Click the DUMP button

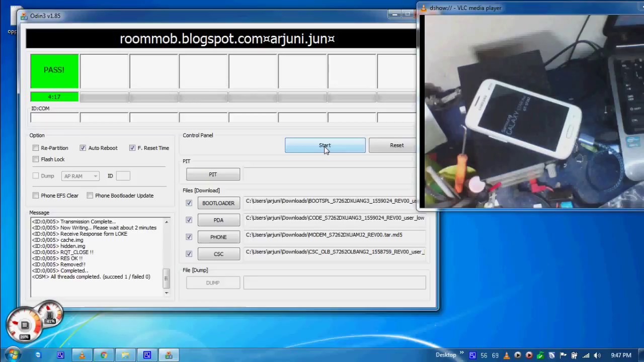[213, 283]
